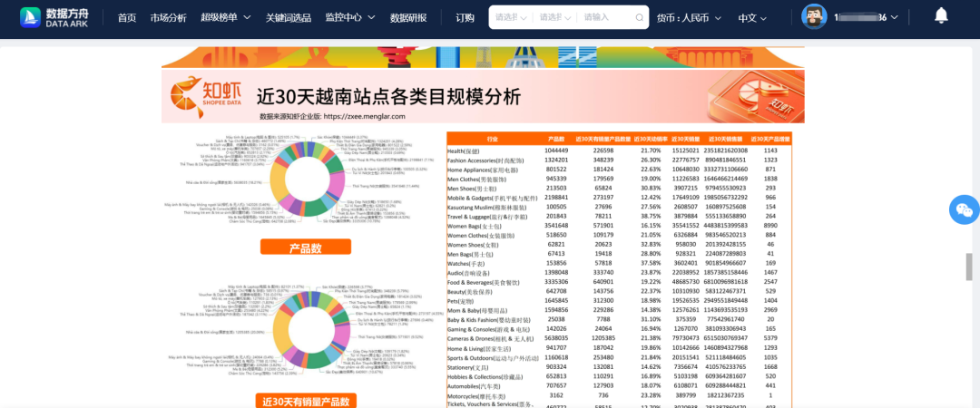Viewport: 980px width, 408px height.
Task: Open the notification bell
Action: [x=941, y=16]
